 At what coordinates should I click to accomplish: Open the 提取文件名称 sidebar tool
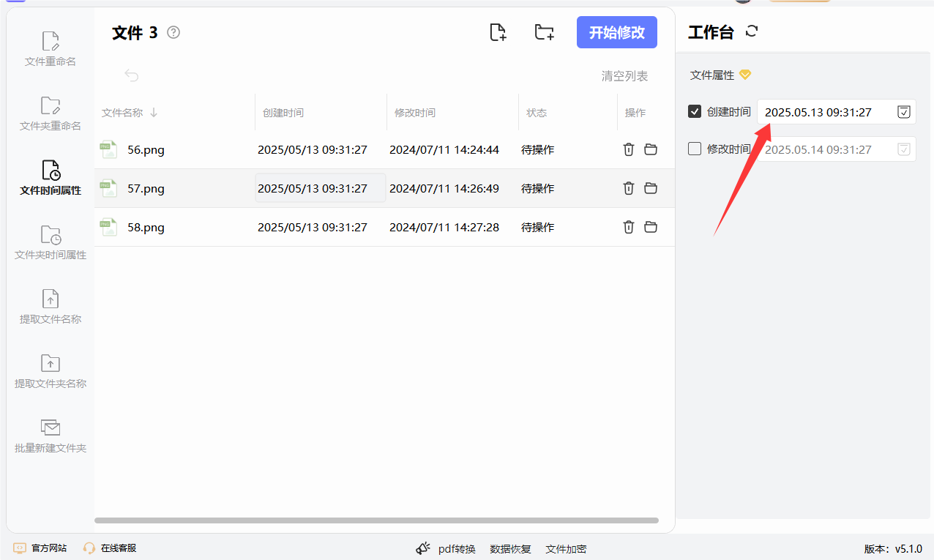[x=51, y=307]
